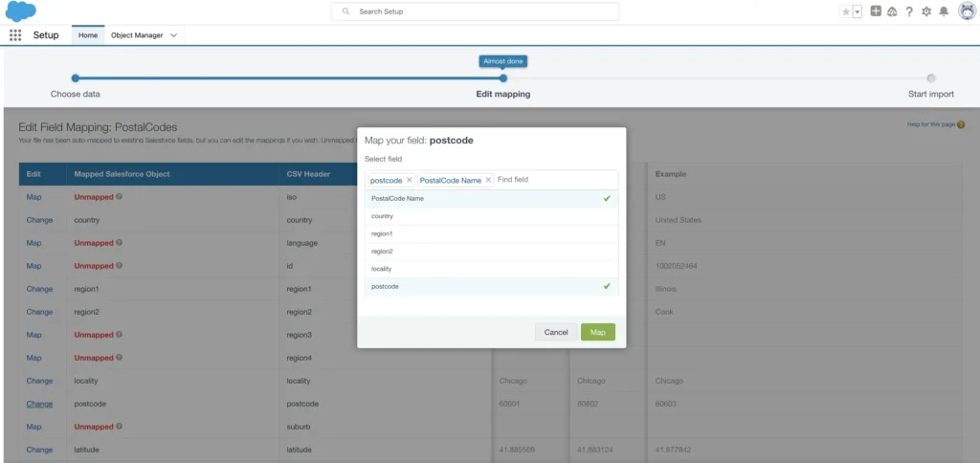The height and width of the screenshot is (463, 980).
Task: Open the Notifications bell icon
Action: [944, 11]
